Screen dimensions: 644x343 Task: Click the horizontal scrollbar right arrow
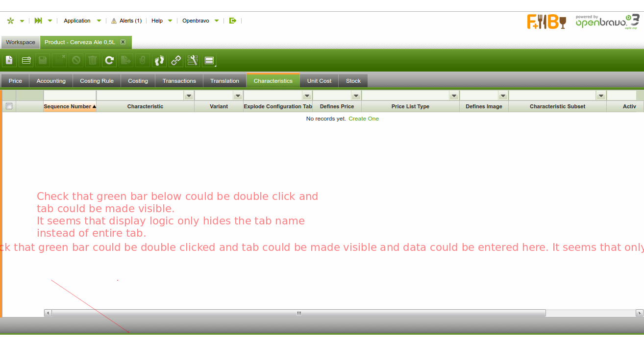(639, 313)
